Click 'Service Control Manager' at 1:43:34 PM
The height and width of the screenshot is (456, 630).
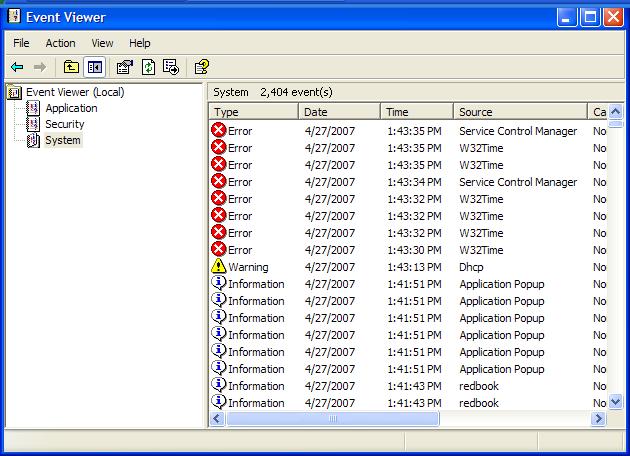point(518,182)
